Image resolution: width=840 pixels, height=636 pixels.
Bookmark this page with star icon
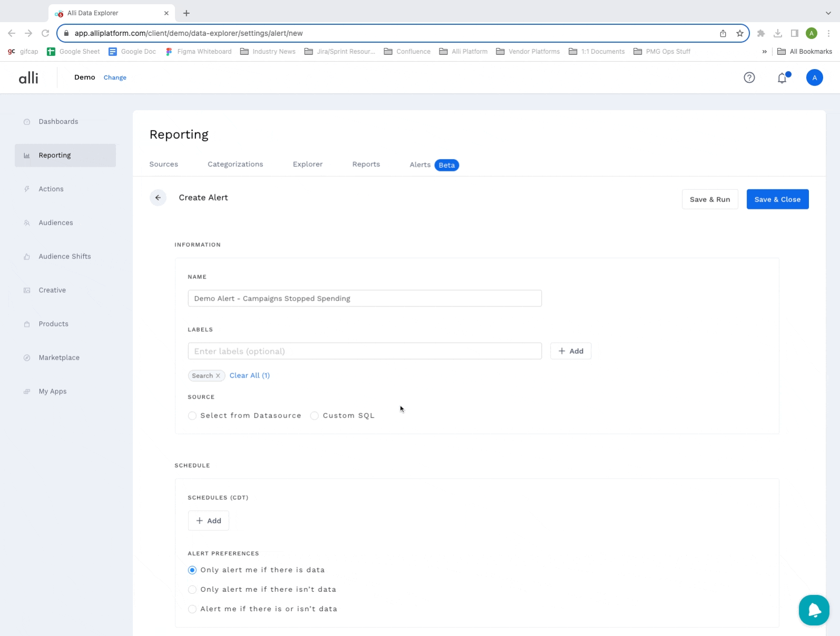pyautogui.click(x=740, y=33)
